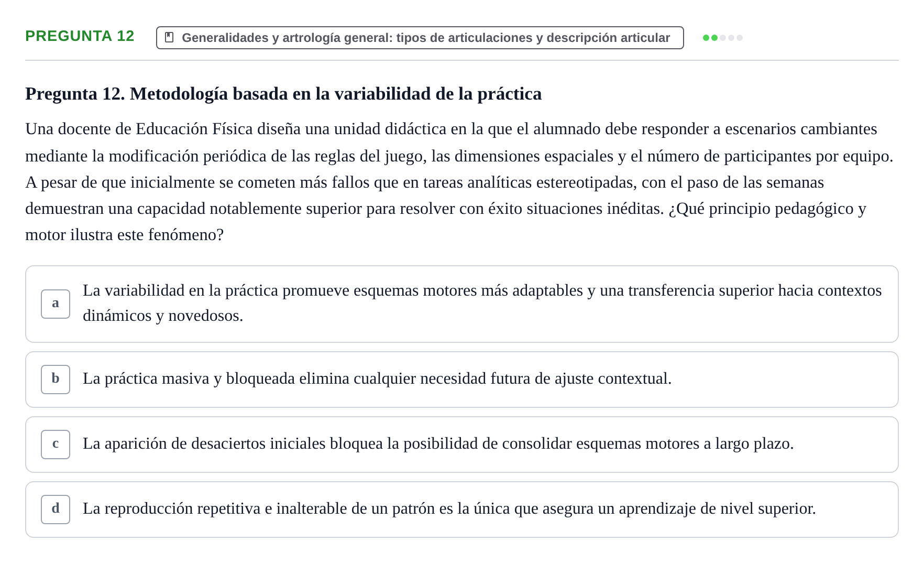Select answer option a about variabilidad

461,304
